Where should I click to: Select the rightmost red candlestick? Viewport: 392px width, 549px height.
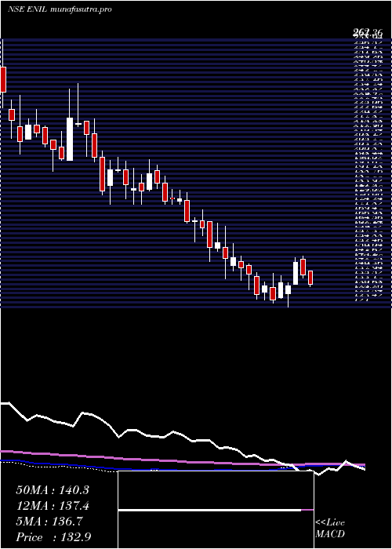(310, 278)
